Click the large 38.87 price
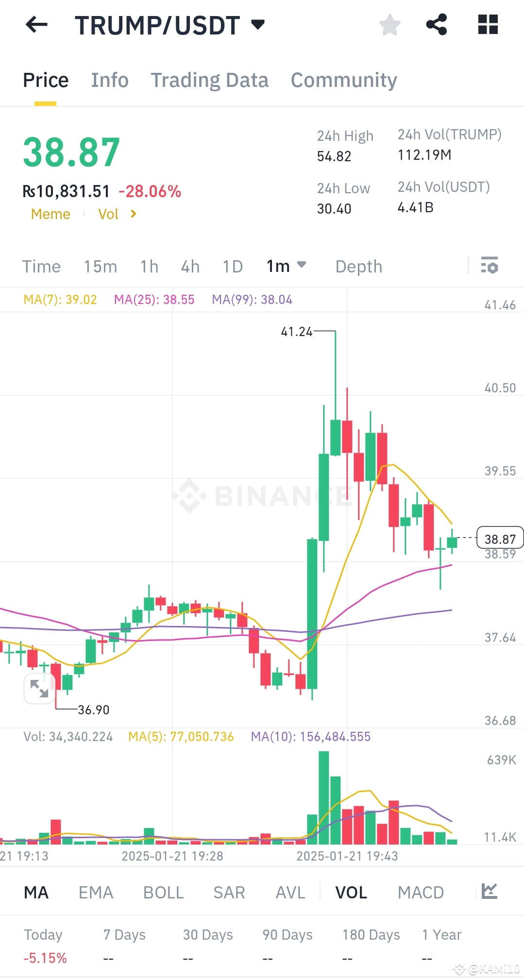 click(71, 152)
